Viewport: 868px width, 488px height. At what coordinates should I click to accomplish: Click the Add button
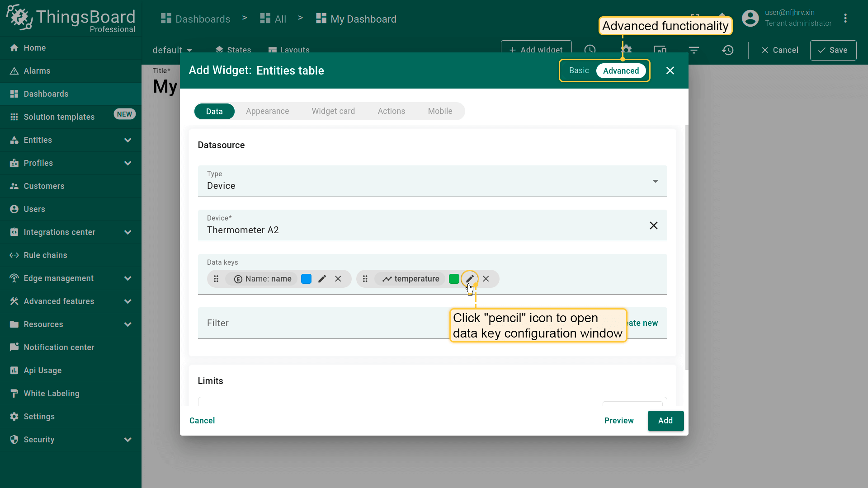click(665, 421)
